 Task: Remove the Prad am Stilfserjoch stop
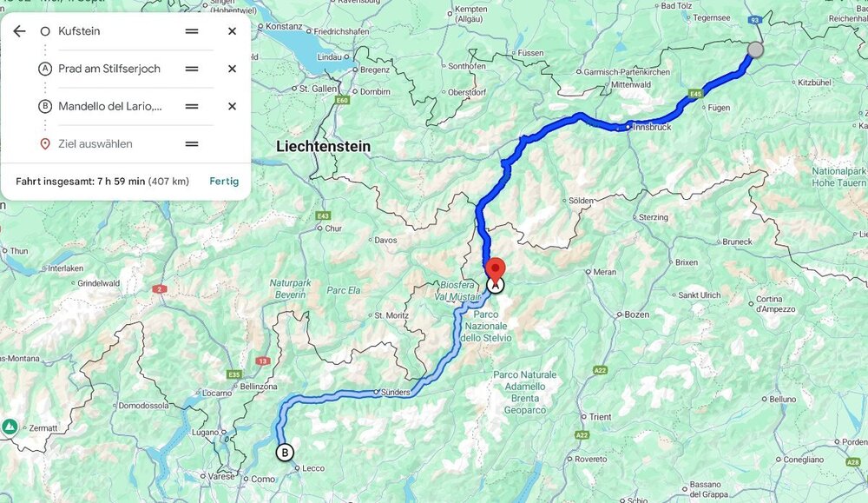[233, 69]
